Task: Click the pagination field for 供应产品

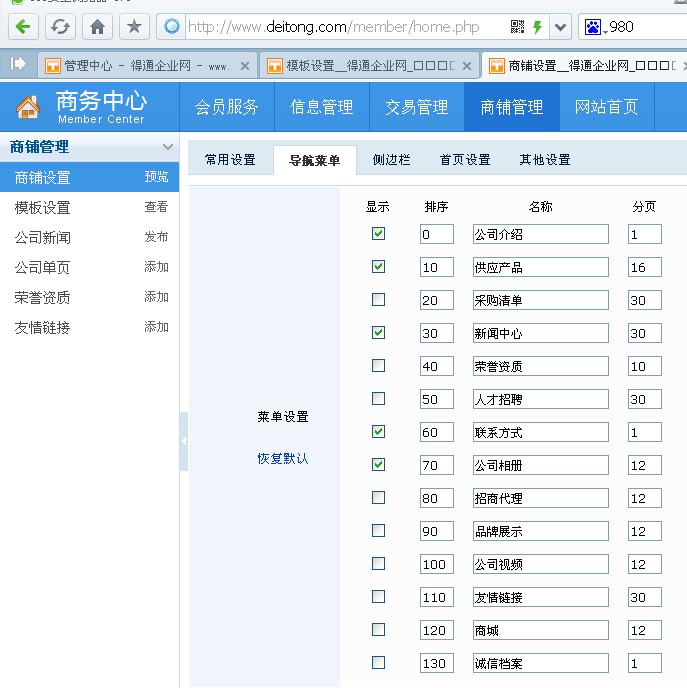Action: (644, 267)
